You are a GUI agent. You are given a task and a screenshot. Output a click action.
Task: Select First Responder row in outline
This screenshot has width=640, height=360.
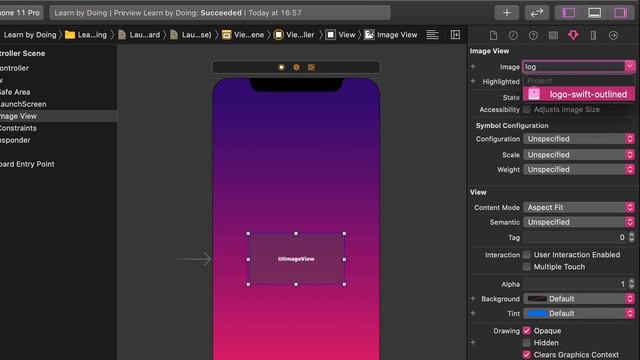[x=15, y=140]
